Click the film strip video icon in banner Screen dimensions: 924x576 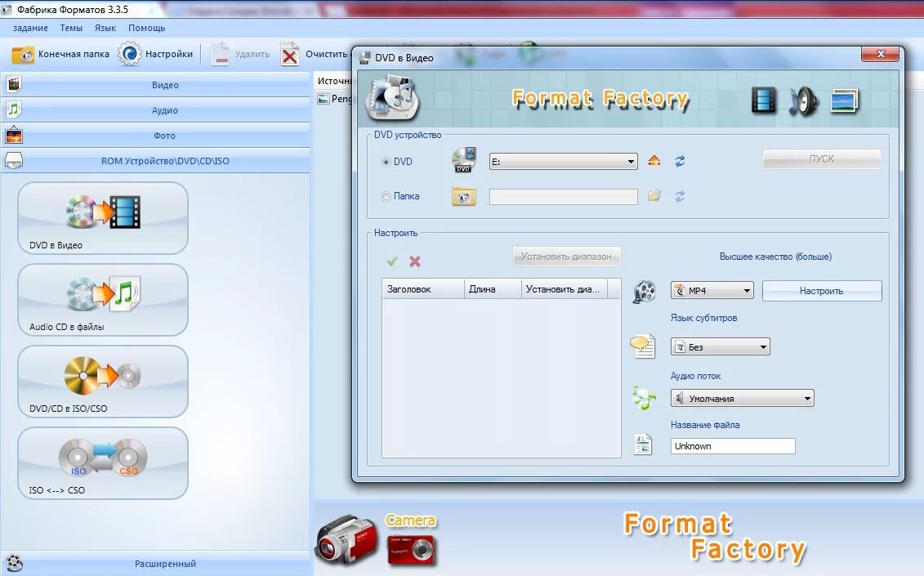click(x=764, y=100)
